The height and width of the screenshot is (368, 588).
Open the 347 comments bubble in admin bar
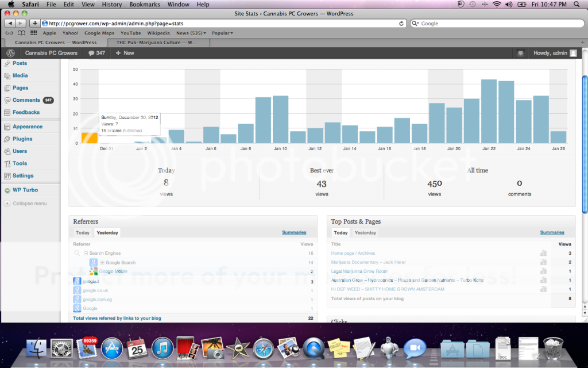pyautogui.click(x=96, y=53)
